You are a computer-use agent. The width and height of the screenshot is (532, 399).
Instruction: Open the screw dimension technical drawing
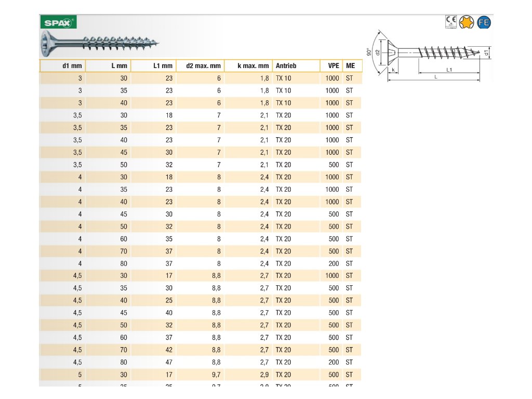pyautogui.click(x=431, y=58)
